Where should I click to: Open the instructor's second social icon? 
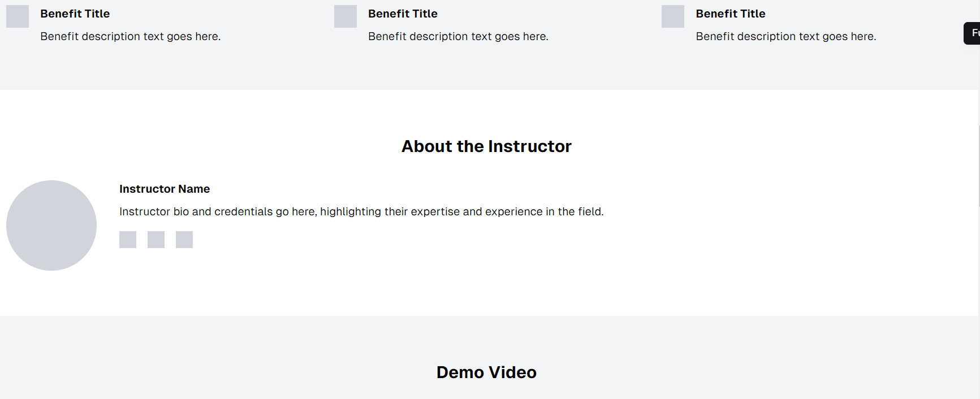(156, 240)
